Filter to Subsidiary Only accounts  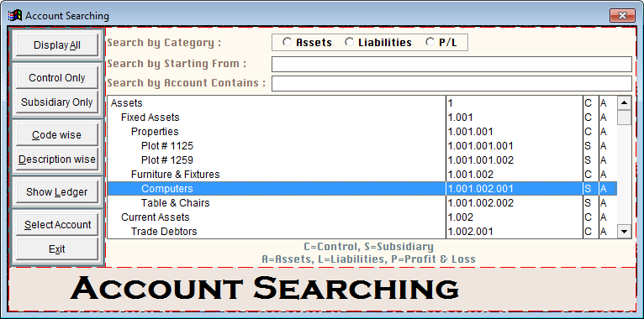[x=56, y=102]
